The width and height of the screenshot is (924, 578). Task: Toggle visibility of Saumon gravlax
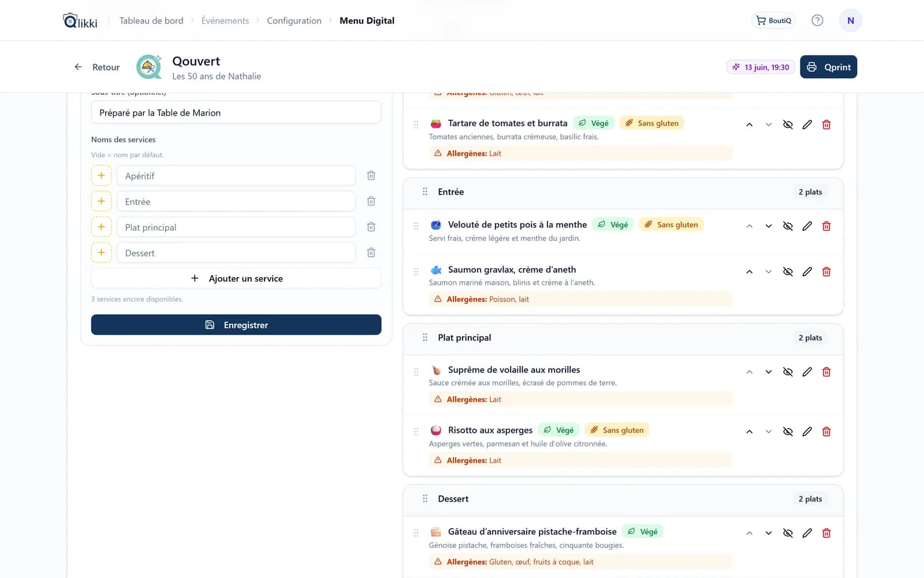pyautogui.click(x=788, y=272)
